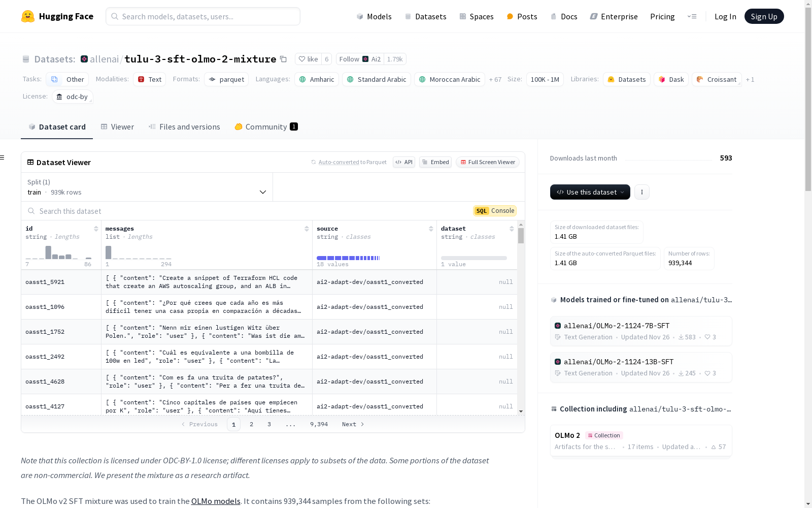
Task: Open the SQL Console
Action: tap(495, 211)
